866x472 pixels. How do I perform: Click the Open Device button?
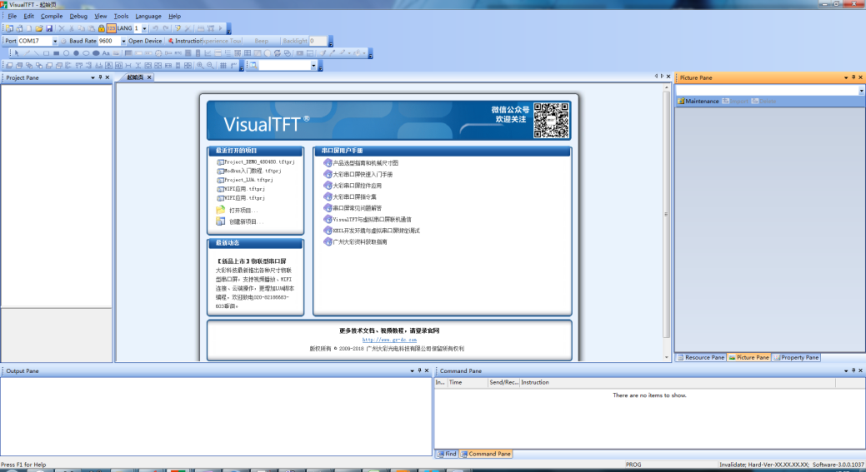pyautogui.click(x=143, y=41)
